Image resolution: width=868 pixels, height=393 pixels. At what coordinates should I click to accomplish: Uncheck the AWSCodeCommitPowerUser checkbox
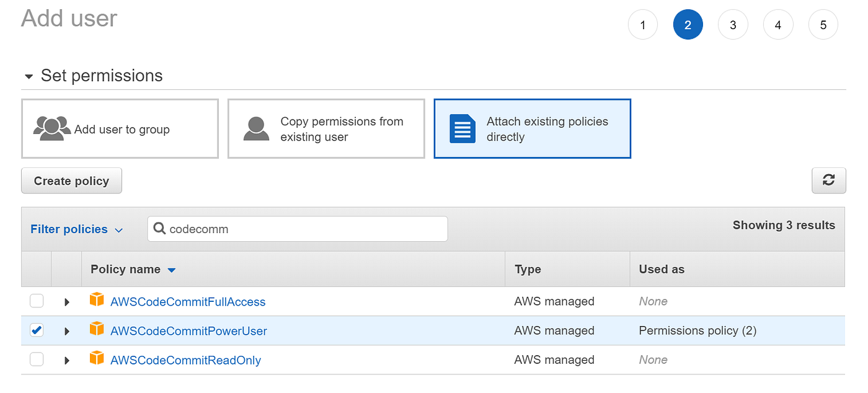pyautogui.click(x=37, y=330)
